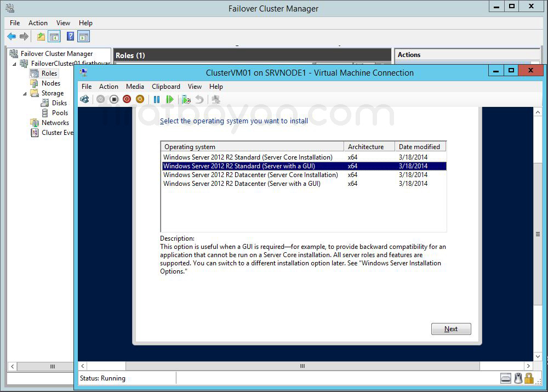Click VM window vertical scrollbar up arrow

(x=538, y=112)
